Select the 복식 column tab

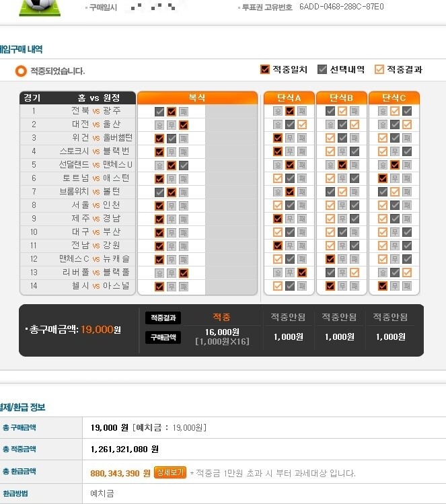pyautogui.click(x=197, y=98)
